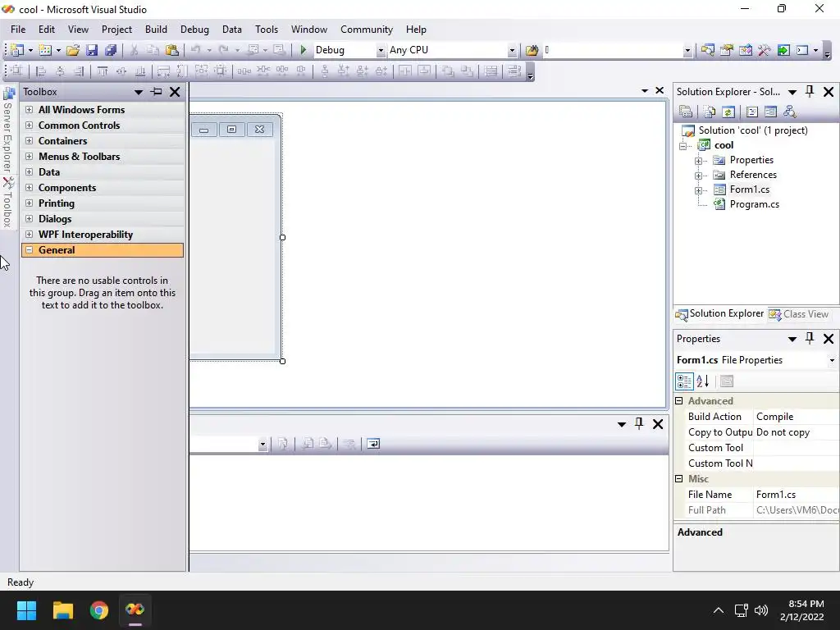Collapse the General toolbox group
This screenshot has width=840, height=630.
(29, 249)
